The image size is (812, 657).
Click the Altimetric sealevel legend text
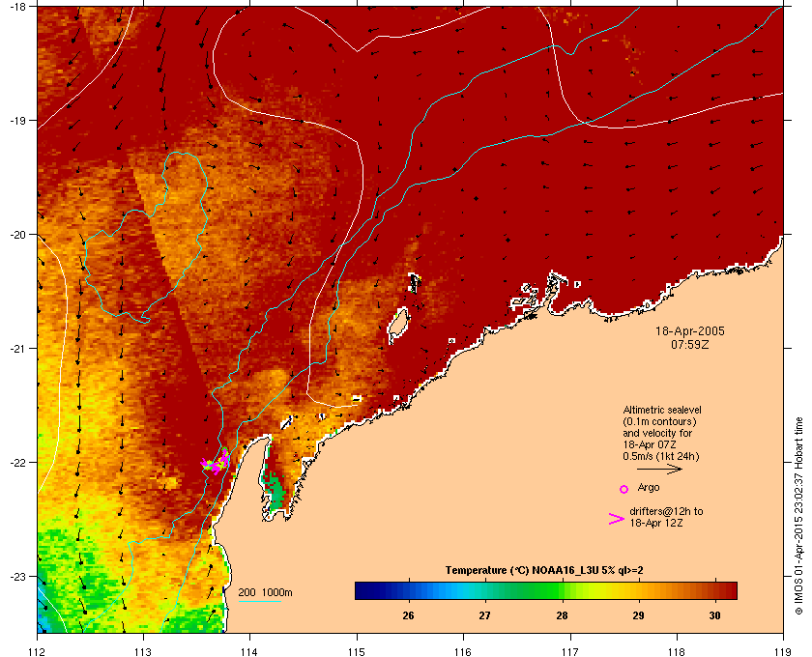point(662,410)
